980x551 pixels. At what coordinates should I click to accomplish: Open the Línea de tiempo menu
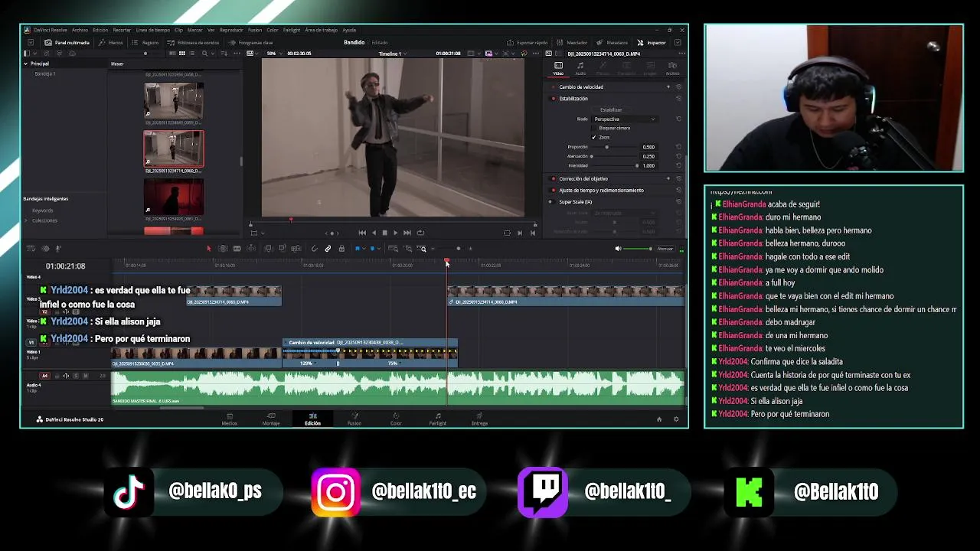click(x=152, y=30)
